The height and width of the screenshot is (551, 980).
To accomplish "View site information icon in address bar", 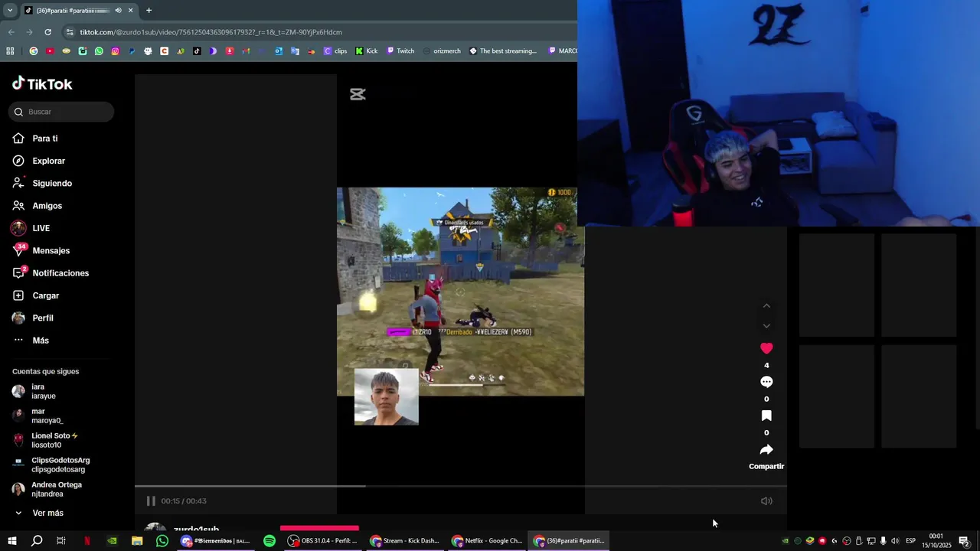I will pyautogui.click(x=70, y=32).
